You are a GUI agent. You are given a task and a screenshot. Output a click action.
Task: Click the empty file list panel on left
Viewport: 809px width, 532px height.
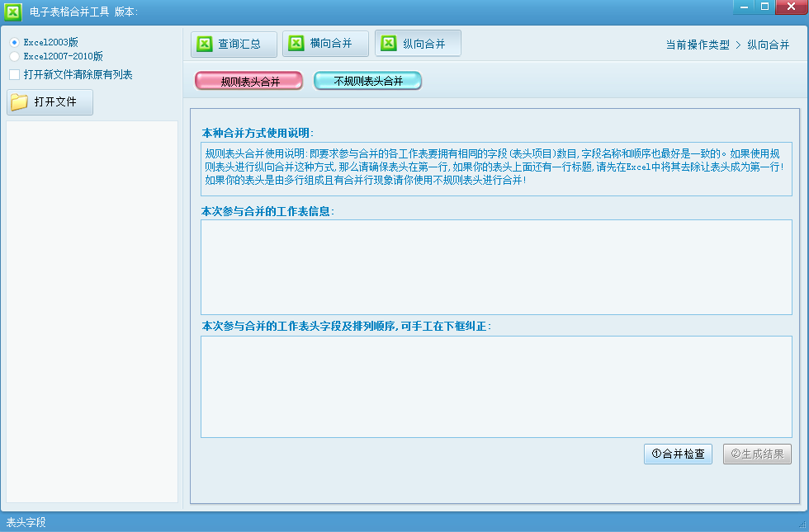coord(92,311)
